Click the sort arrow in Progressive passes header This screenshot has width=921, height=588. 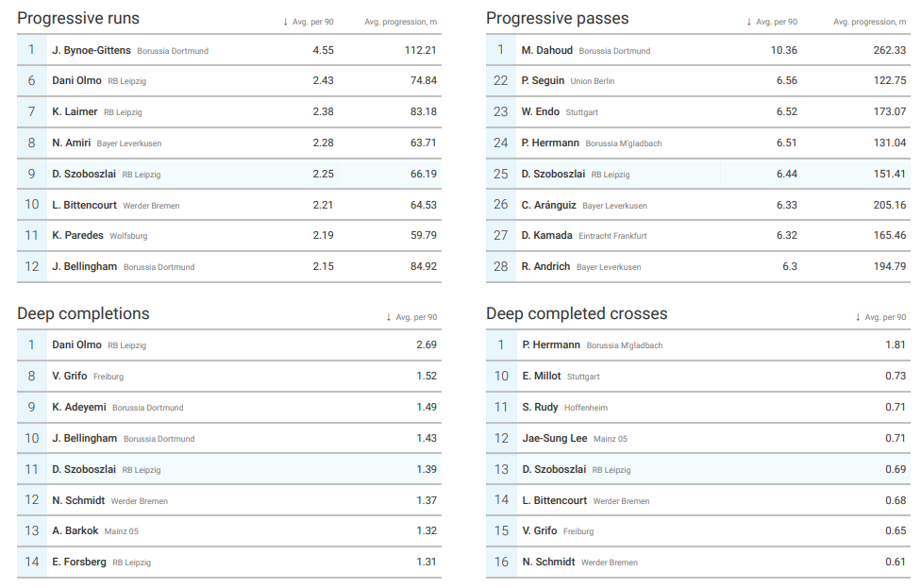749,22
